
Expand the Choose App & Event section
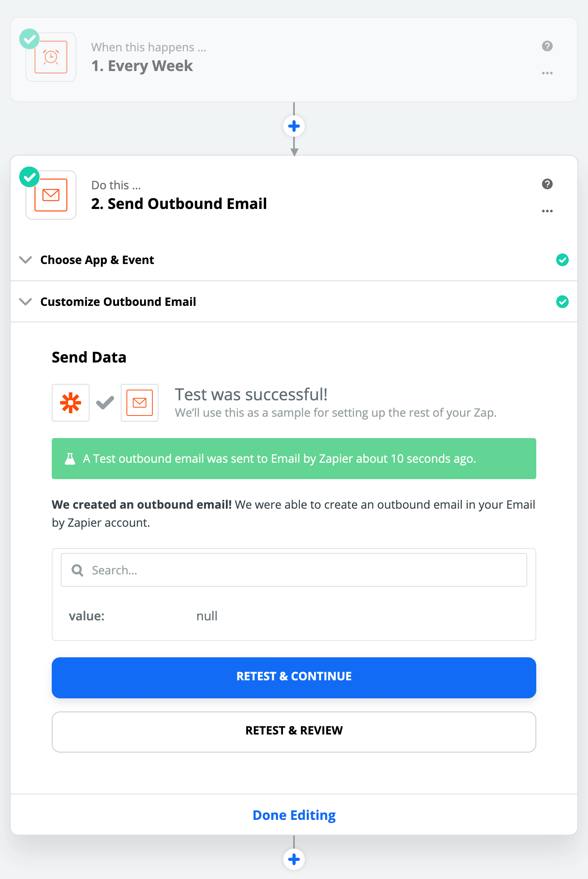[97, 260]
